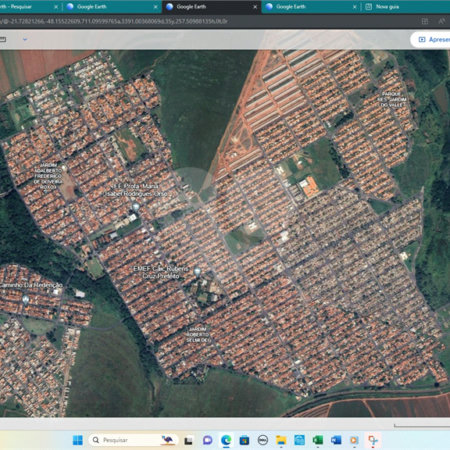
Task: Open Word from the taskbar
Action: 336,440
